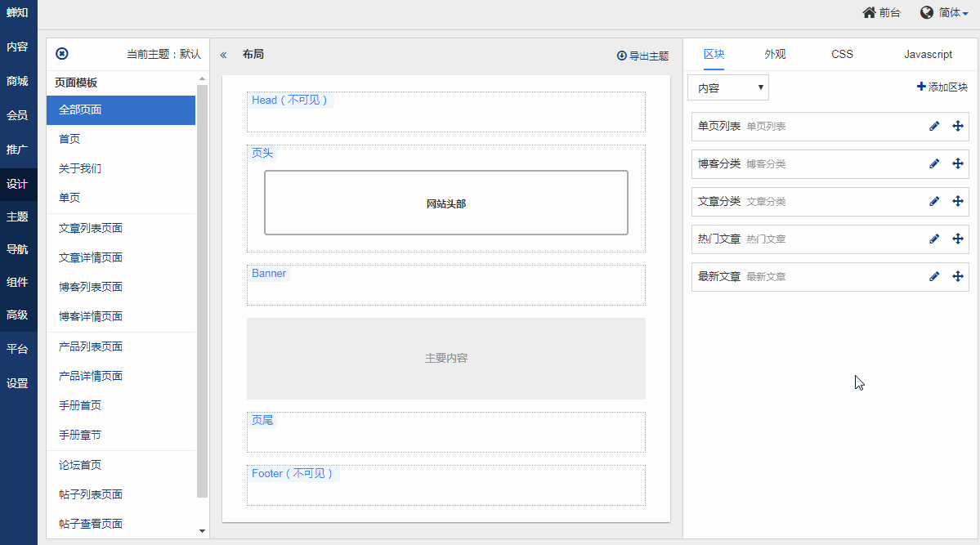Click the 网站头部 block in layout
Viewport: 980px width, 545px height.
(x=445, y=203)
